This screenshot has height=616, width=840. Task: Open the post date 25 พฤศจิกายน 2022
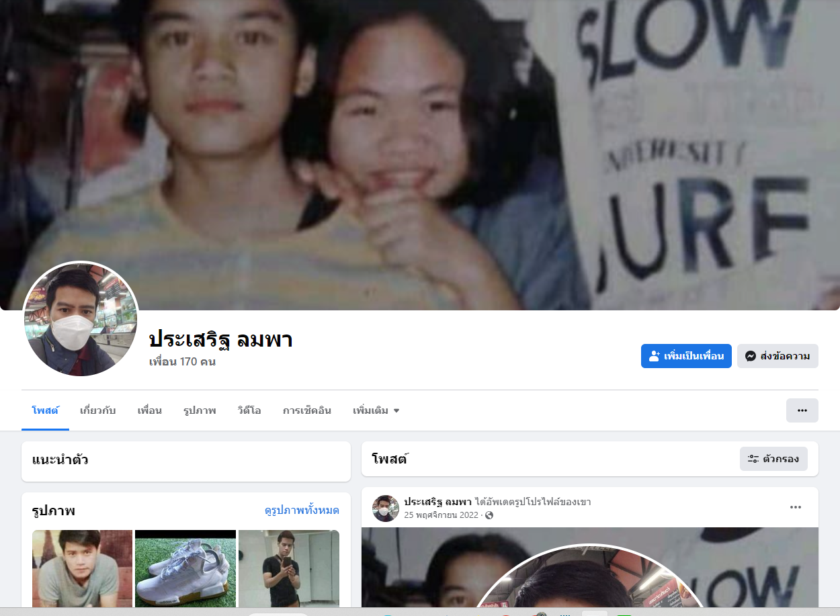coord(441,515)
